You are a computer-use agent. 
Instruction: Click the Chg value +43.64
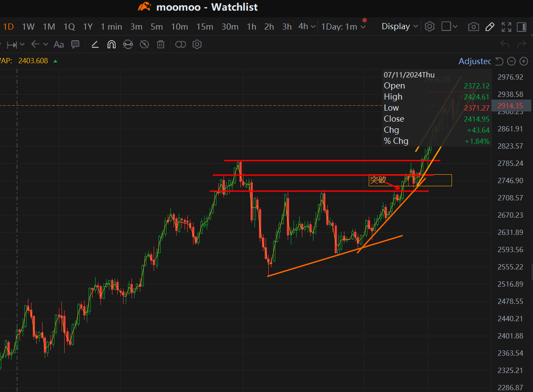click(478, 130)
